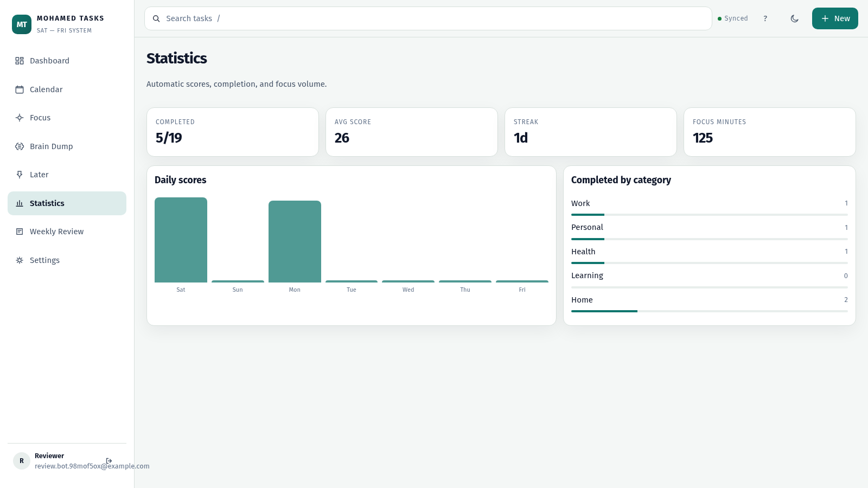The height and width of the screenshot is (488, 868).
Task: Open the Focus crosshair icon
Action: click(20, 118)
